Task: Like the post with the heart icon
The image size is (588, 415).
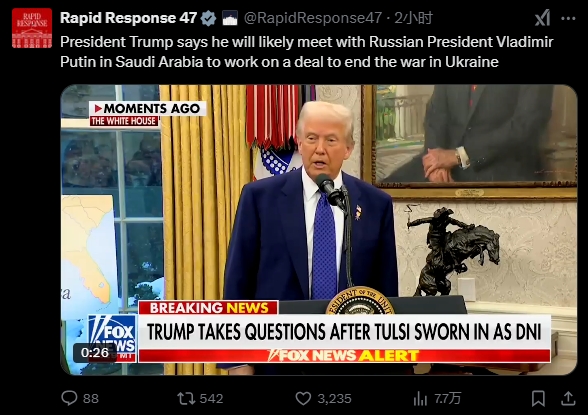Action: (303, 398)
